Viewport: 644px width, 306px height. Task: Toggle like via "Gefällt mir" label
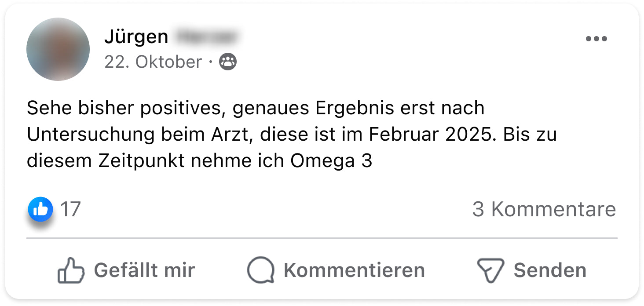(144, 270)
